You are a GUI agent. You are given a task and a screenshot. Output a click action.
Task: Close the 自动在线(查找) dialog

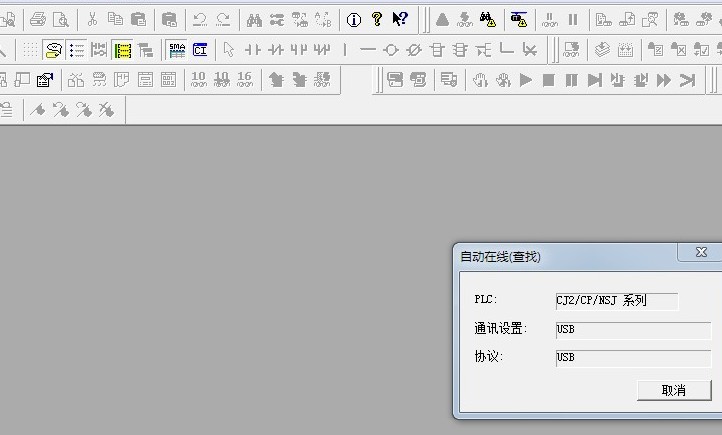pyautogui.click(x=701, y=253)
